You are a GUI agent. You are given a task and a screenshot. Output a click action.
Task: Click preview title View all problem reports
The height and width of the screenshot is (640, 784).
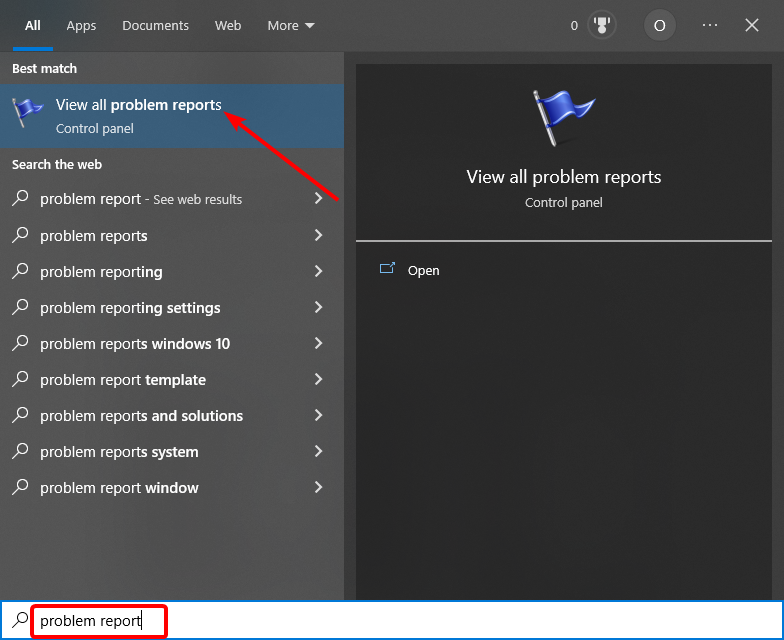(x=564, y=177)
